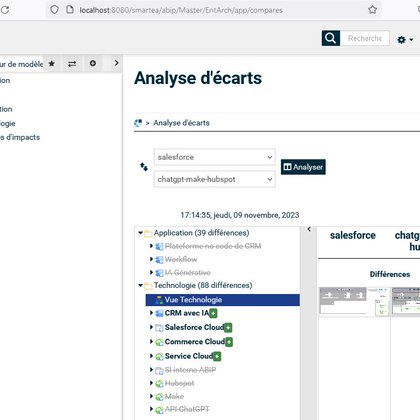The image size is (420, 420).
Task: Select Salesforce Cloud tree item
Action: click(194, 327)
